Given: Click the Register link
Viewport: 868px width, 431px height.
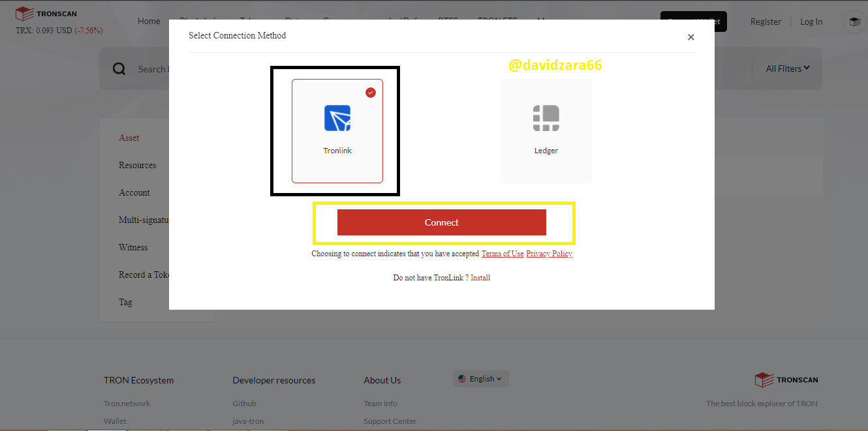Looking at the screenshot, I should pos(766,22).
